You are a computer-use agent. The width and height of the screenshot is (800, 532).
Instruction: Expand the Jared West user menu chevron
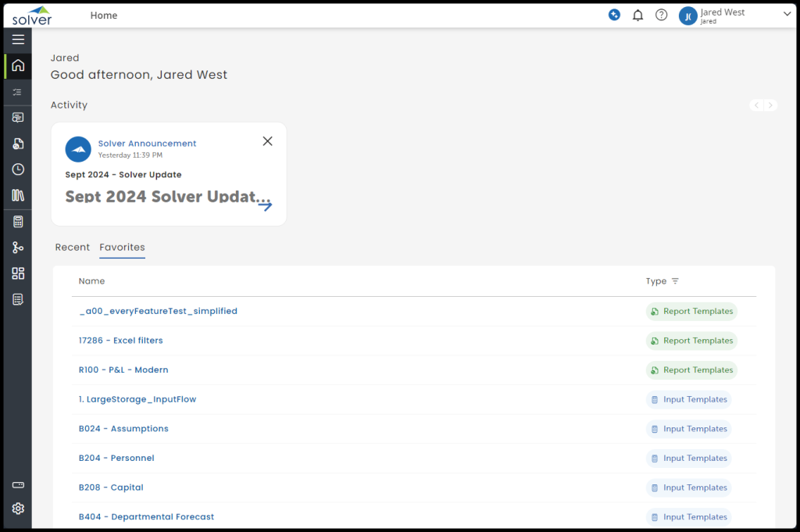point(787,14)
